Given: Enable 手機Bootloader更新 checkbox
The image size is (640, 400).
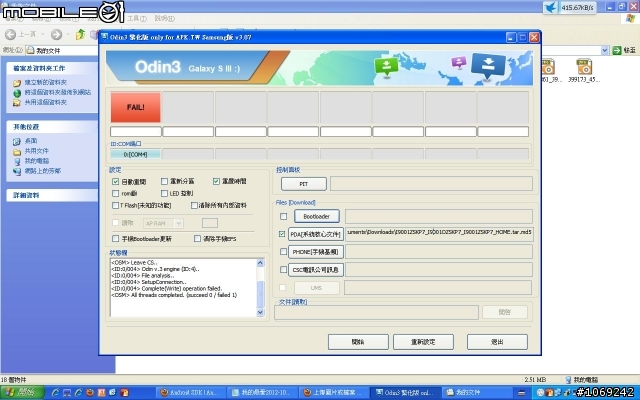Looking at the screenshot, I should (x=116, y=238).
